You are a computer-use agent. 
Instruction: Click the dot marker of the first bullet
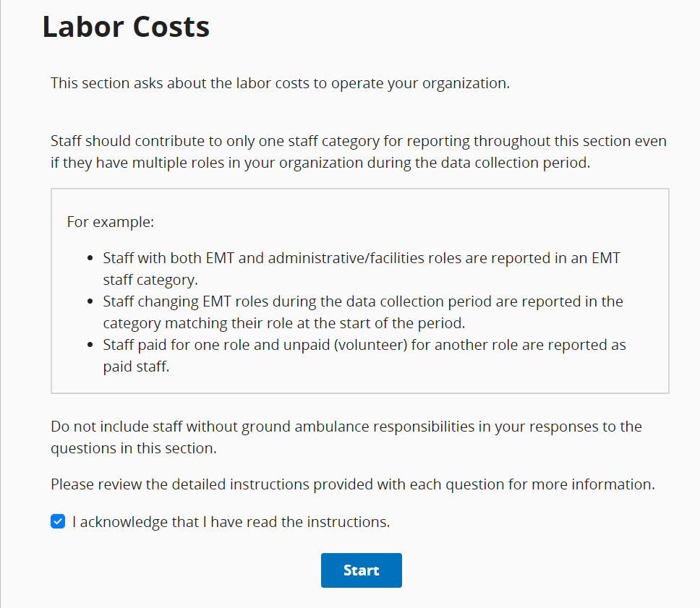(90, 258)
